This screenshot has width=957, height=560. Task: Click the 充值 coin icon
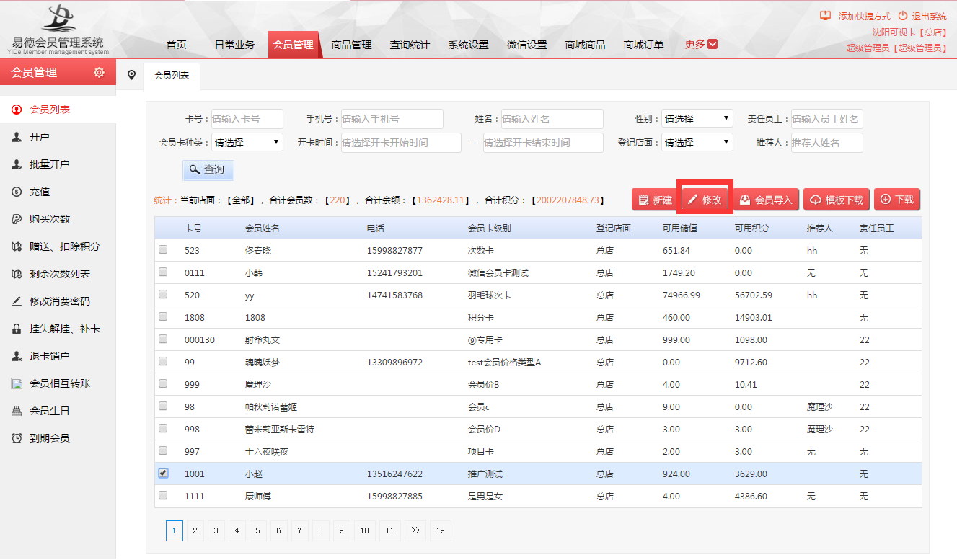tap(16, 192)
